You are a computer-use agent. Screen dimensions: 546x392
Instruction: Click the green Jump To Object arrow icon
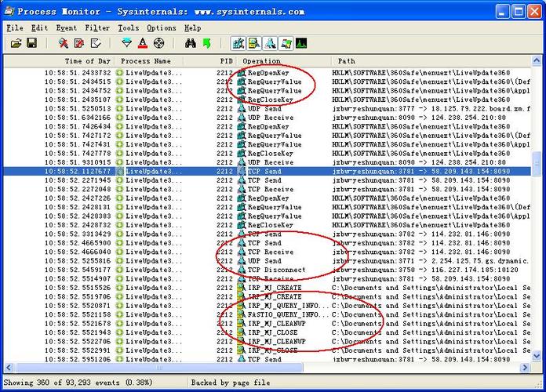tap(206, 44)
